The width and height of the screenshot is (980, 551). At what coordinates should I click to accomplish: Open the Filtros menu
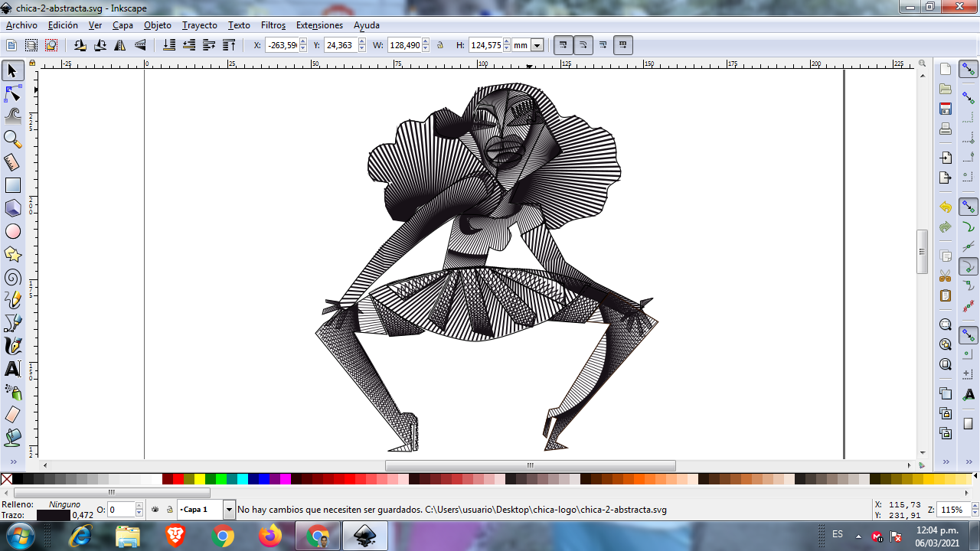[273, 25]
